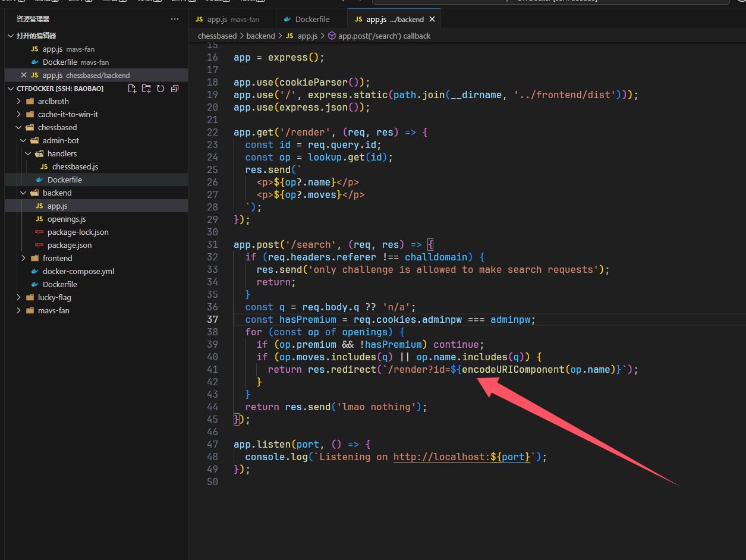Close the active app.js backend tab
The height and width of the screenshot is (560, 746).
(x=432, y=19)
